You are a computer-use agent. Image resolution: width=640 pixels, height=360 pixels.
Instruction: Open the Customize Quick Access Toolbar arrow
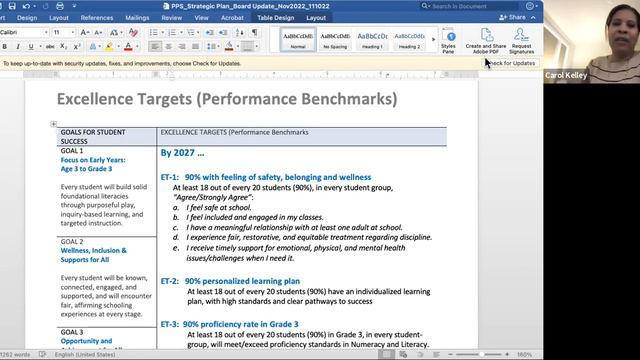click(74, 6)
